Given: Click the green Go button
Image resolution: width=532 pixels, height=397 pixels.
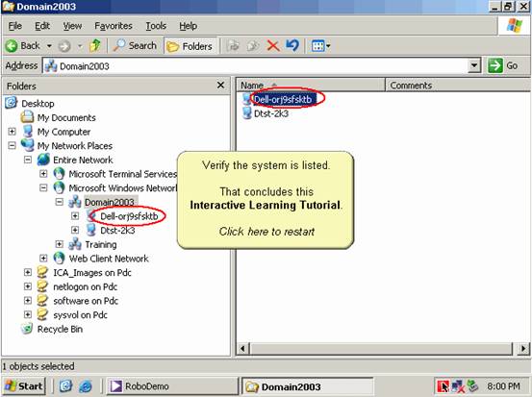Looking at the screenshot, I should pyautogui.click(x=503, y=65).
